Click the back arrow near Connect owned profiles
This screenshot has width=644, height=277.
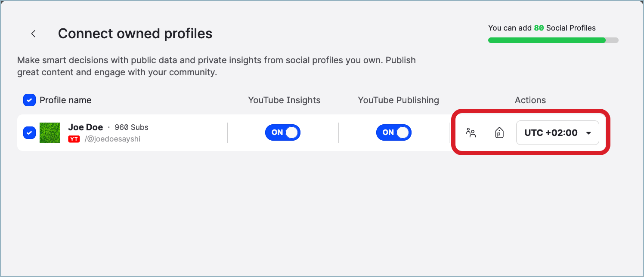[33, 33]
